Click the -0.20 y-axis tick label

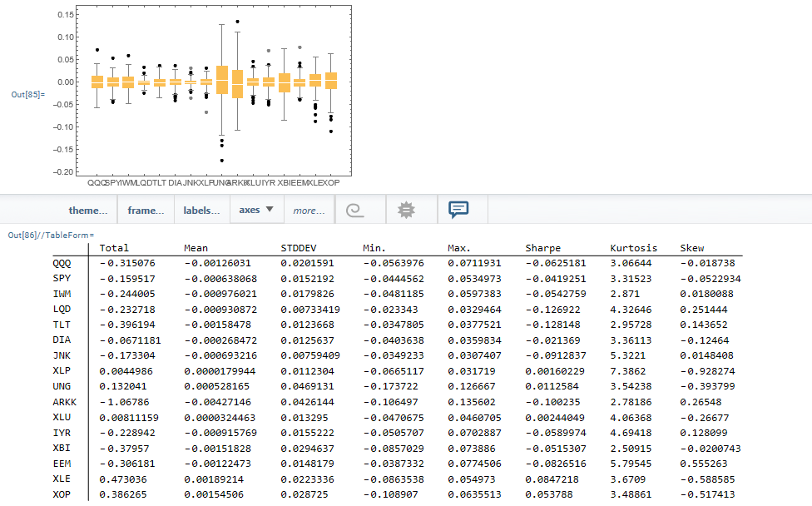pos(63,172)
